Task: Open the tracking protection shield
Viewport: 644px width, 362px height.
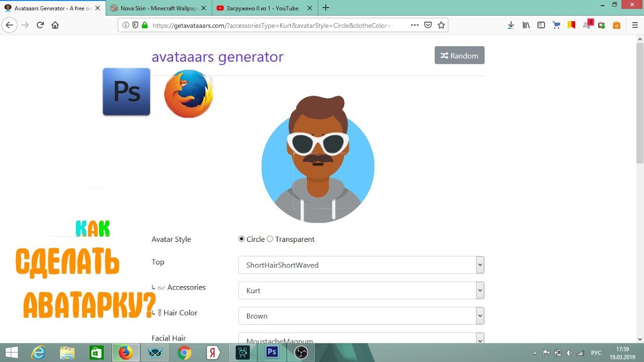Action: click(135, 25)
